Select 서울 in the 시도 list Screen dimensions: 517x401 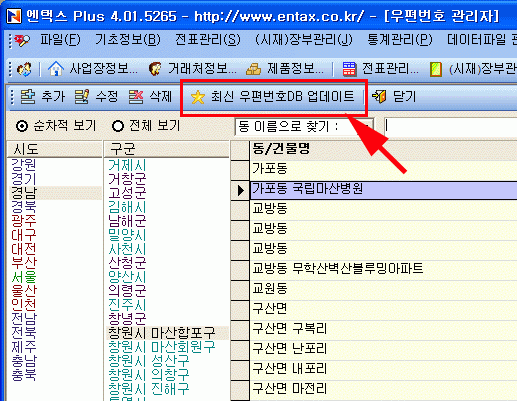24,277
